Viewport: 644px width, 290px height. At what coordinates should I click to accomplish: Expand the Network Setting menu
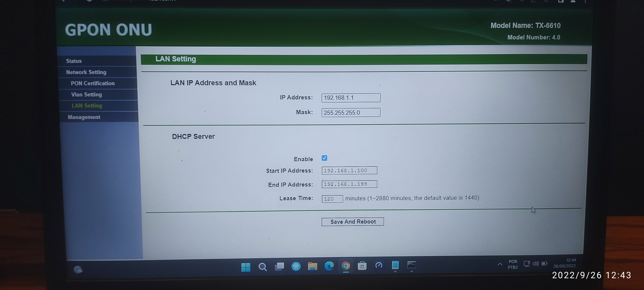pos(86,72)
